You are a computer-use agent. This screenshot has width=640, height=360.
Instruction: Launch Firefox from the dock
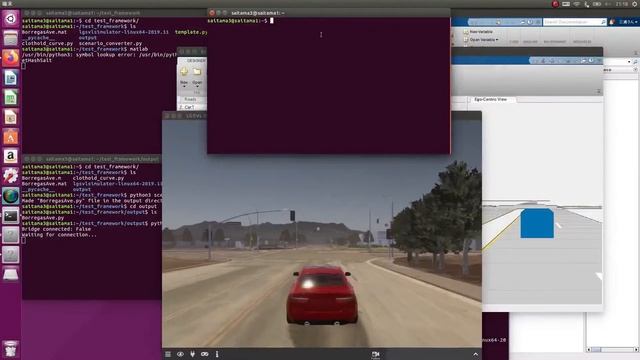pyautogui.click(x=11, y=58)
